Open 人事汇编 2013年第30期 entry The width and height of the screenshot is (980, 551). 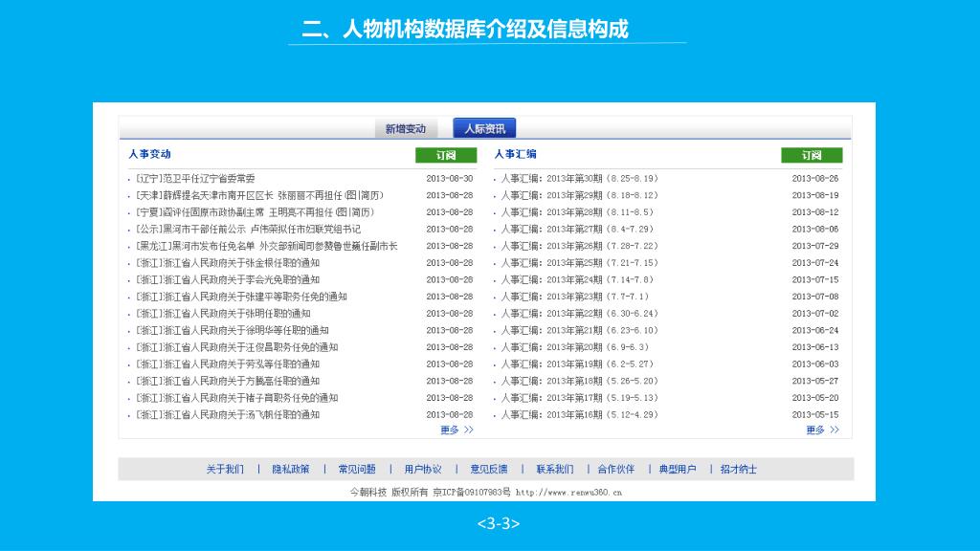click(x=579, y=179)
